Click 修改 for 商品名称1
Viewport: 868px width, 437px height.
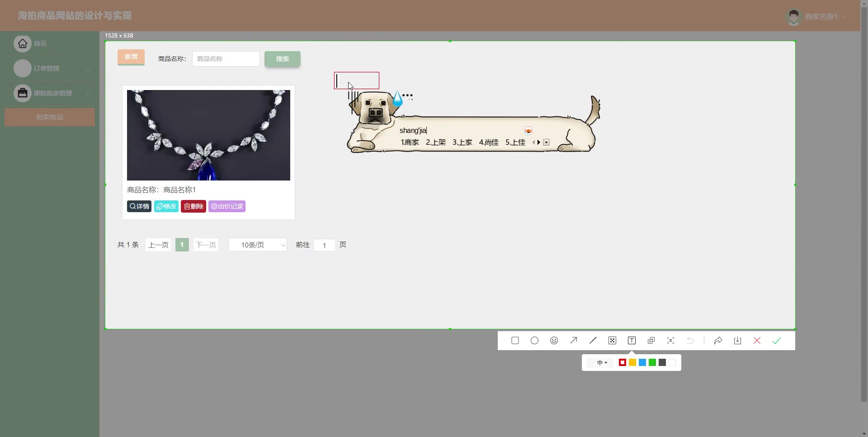click(x=166, y=206)
